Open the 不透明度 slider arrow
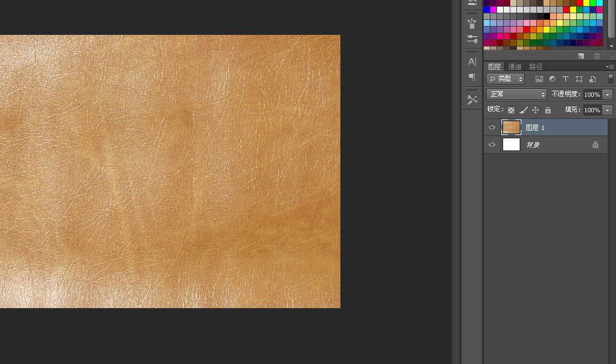The width and height of the screenshot is (616, 364). [x=607, y=95]
